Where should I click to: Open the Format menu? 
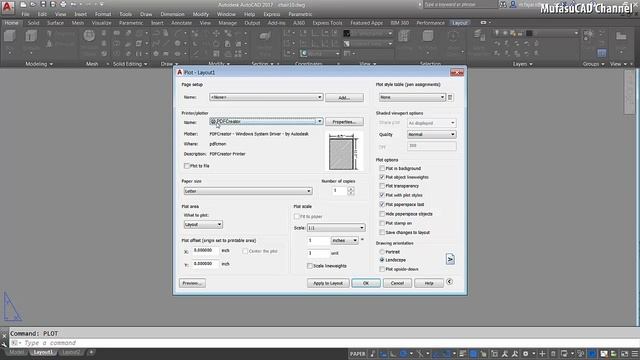(103, 14)
